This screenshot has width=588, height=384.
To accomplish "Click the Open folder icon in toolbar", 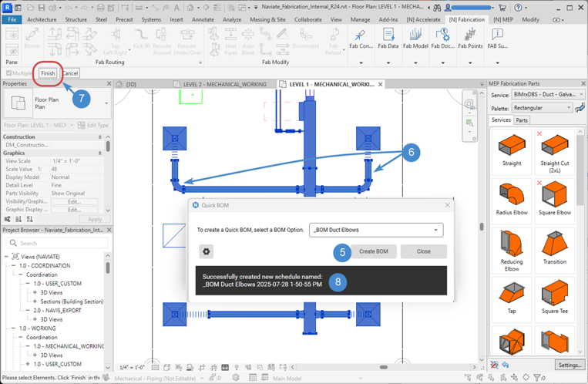I will 31,8.
